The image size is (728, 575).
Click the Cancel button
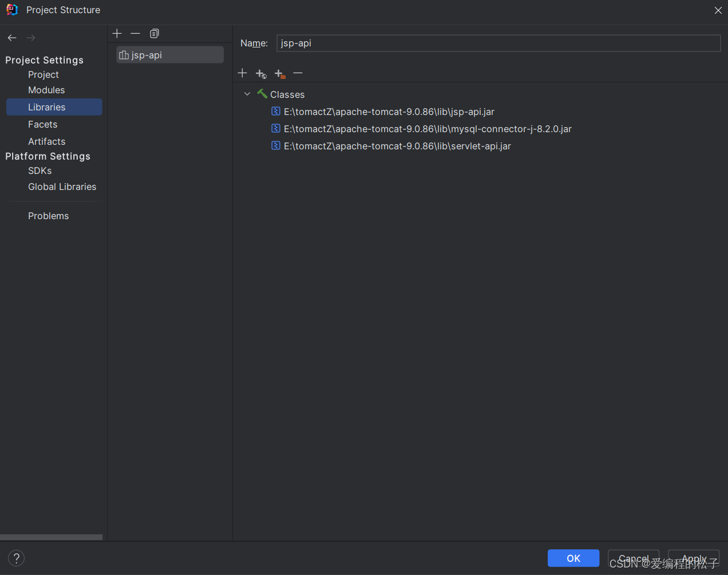coord(634,558)
